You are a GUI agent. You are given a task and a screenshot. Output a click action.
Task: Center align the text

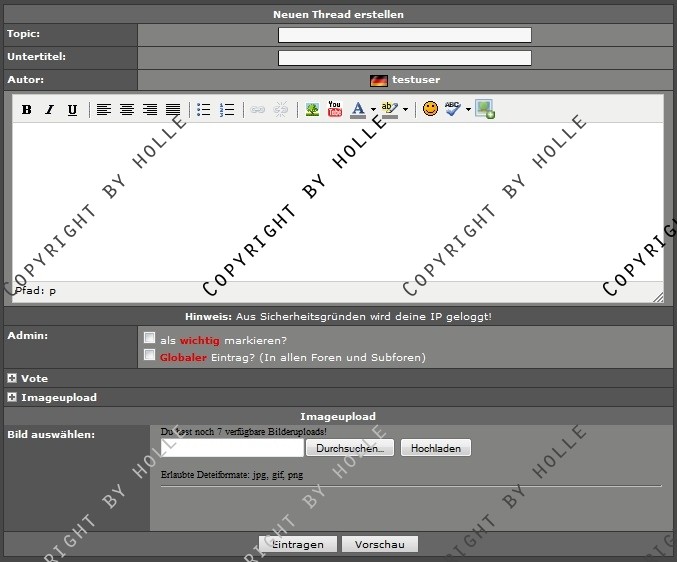point(127,110)
